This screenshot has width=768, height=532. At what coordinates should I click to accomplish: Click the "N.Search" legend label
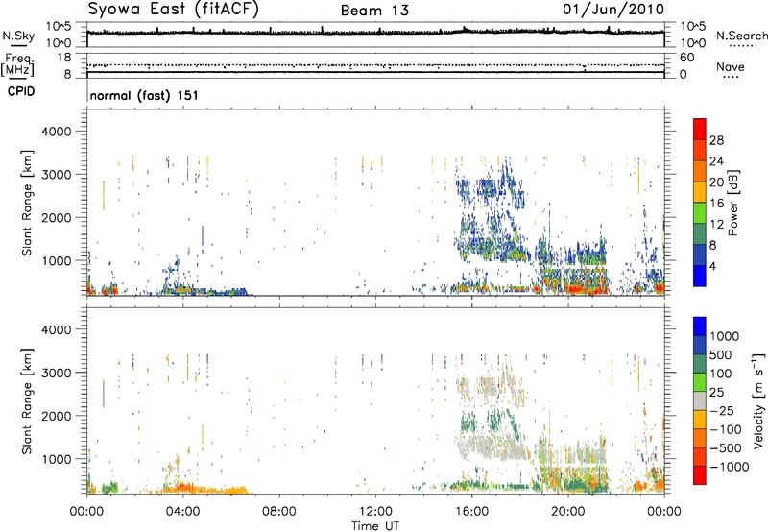pyautogui.click(x=741, y=36)
